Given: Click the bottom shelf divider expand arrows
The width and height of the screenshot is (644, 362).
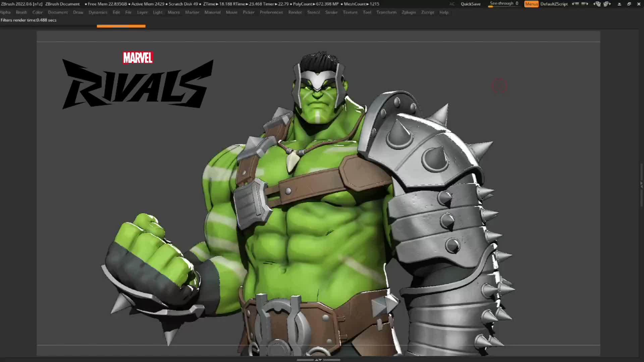Looking at the screenshot, I should tap(318, 360).
